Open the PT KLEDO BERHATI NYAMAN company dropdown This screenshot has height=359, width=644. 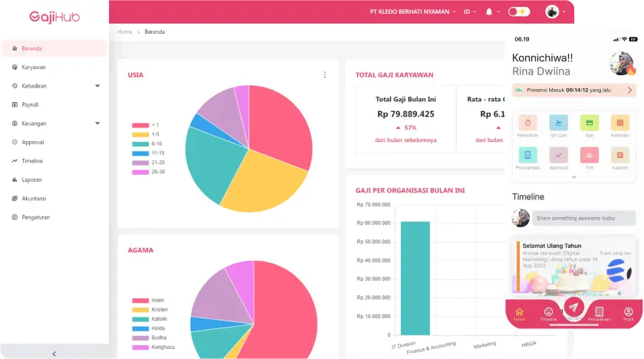coord(412,12)
